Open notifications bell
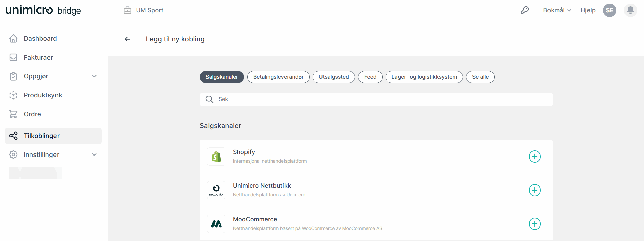This screenshot has width=644, height=241. [630, 10]
